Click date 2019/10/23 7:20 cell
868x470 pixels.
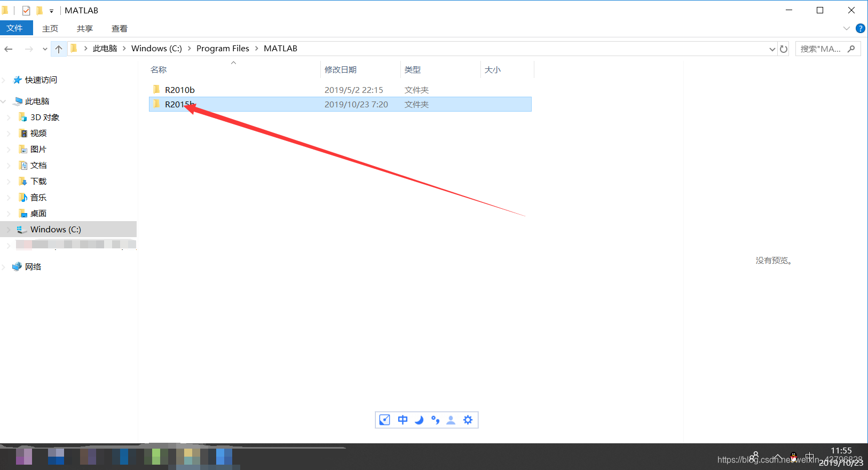pyautogui.click(x=356, y=105)
